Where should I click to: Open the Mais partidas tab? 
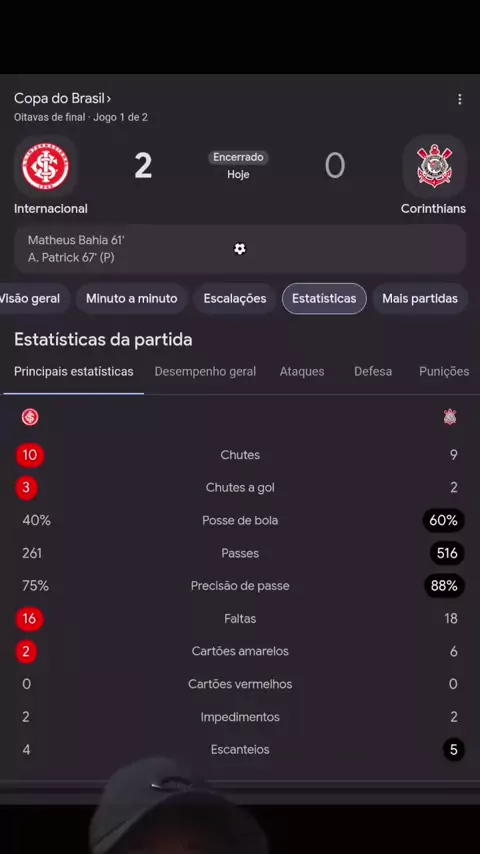[420, 298]
